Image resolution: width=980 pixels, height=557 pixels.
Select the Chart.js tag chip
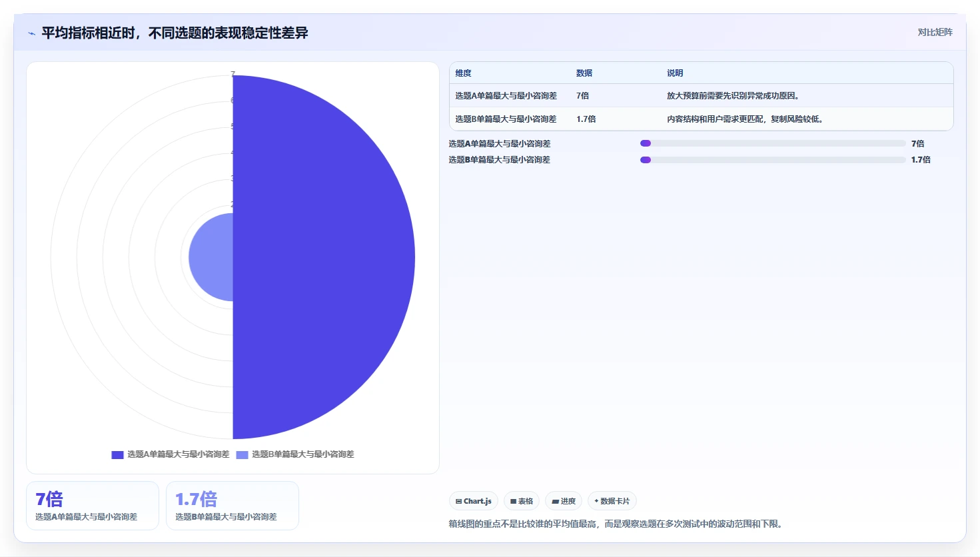point(474,501)
